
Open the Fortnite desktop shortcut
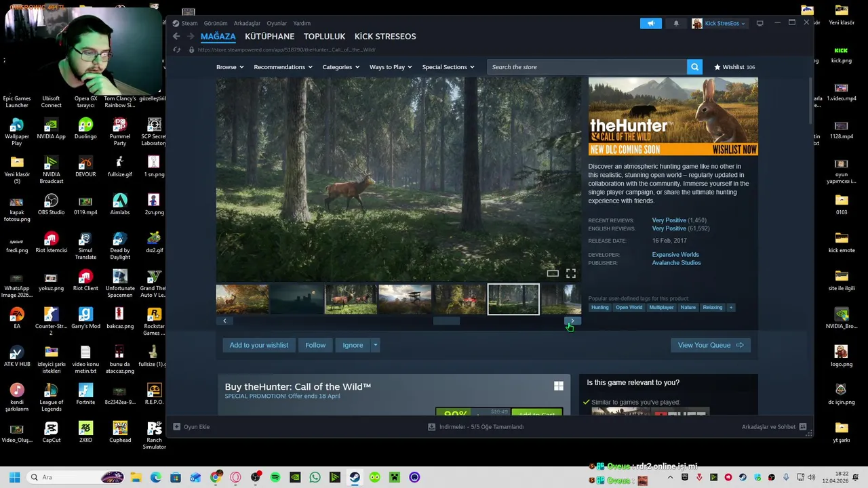(85, 394)
